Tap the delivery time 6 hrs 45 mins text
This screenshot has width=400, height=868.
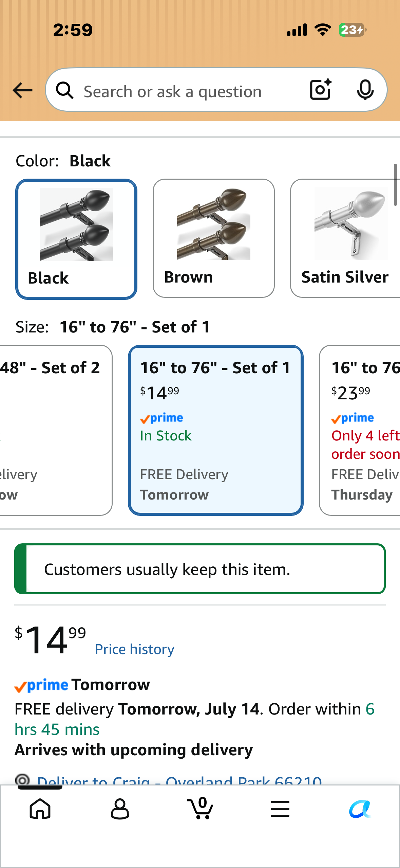click(x=194, y=719)
